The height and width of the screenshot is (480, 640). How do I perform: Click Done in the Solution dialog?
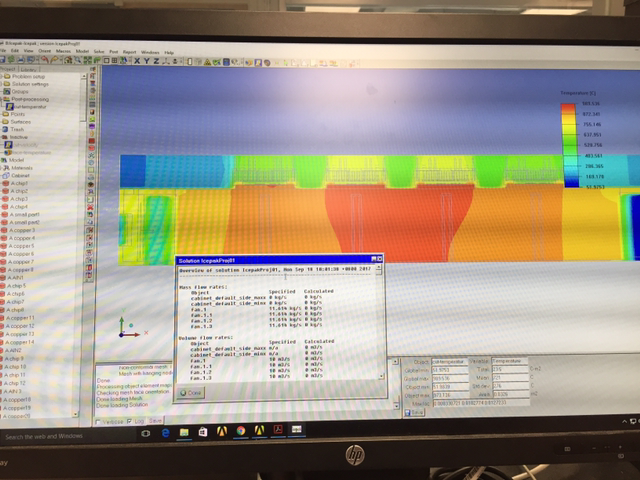click(x=191, y=393)
